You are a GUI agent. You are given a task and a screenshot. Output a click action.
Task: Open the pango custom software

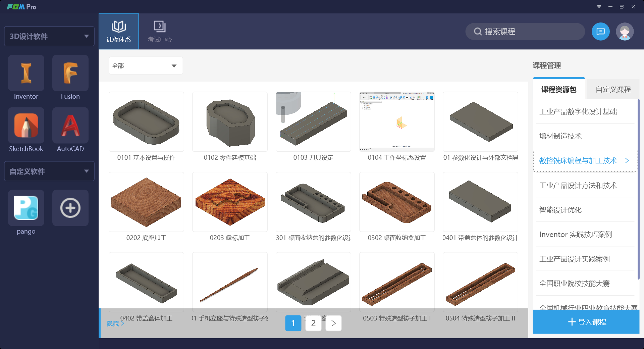pos(26,208)
